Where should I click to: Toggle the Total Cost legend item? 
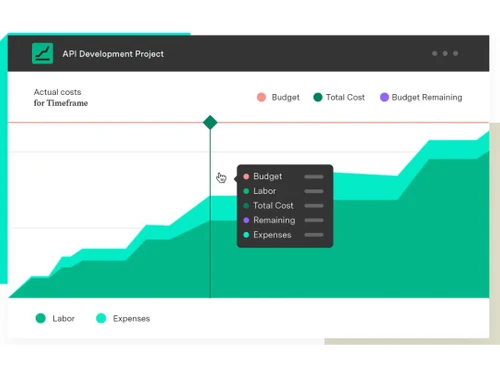tap(339, 97)
